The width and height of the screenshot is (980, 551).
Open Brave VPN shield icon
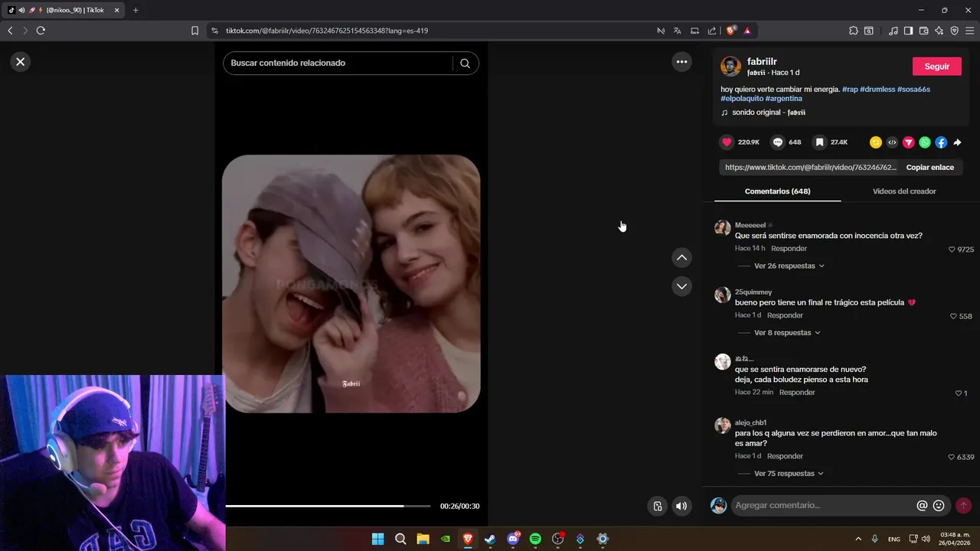click(954, 31)
